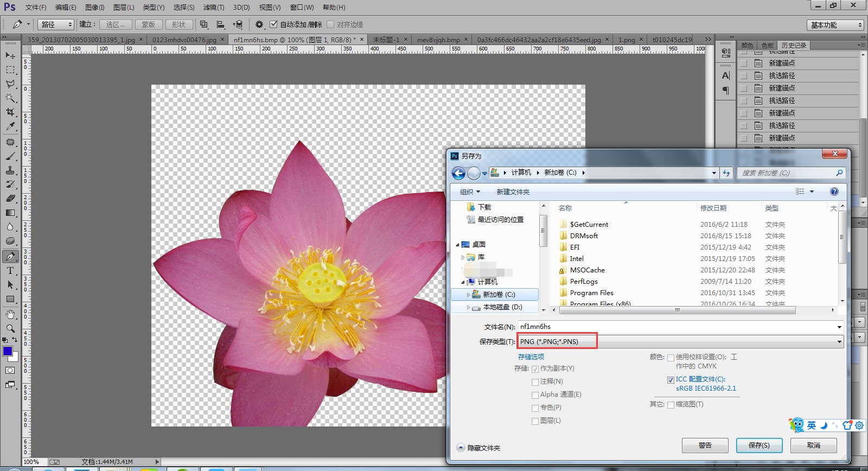This screenshot has height=471, width=868.
Task: Click the blue foreground color swatch
Action: tap(8, 351)
